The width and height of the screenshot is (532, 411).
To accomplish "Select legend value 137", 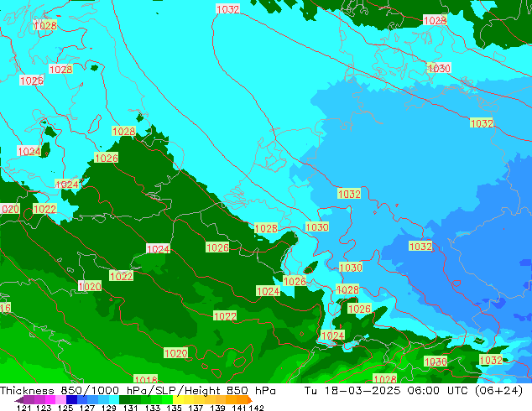I will pos(196,408).
